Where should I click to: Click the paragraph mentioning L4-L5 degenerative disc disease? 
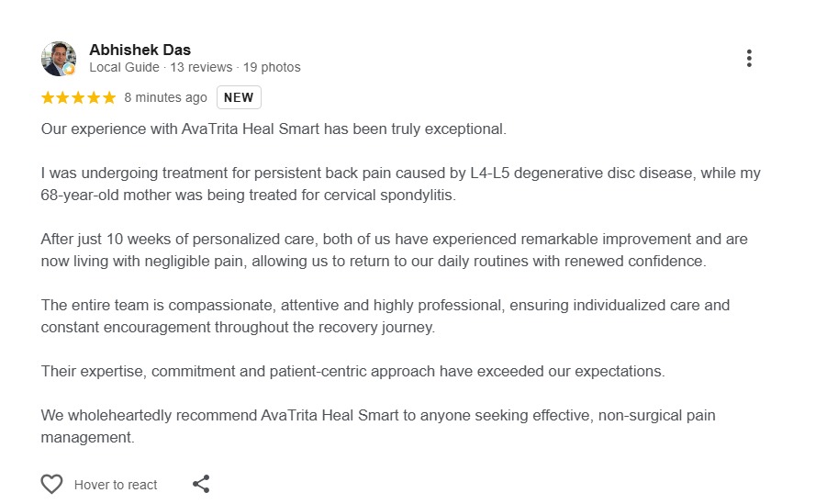(401, 184)
